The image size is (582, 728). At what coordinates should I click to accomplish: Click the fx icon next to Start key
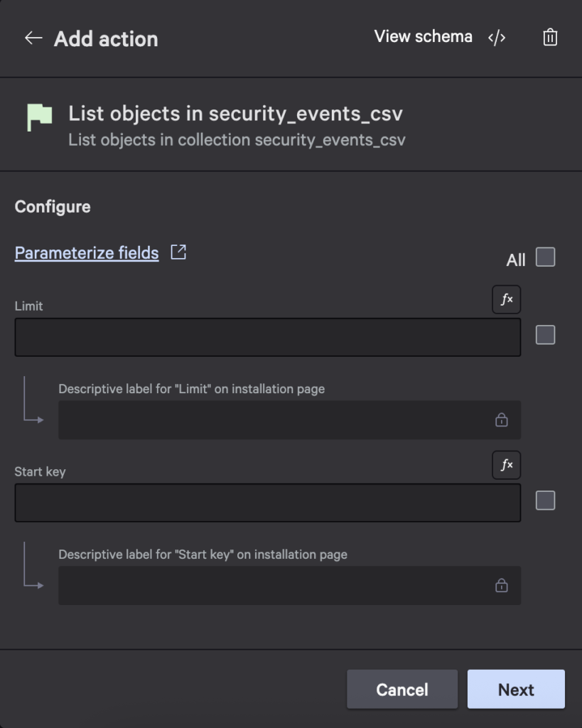tap(507, 465)
